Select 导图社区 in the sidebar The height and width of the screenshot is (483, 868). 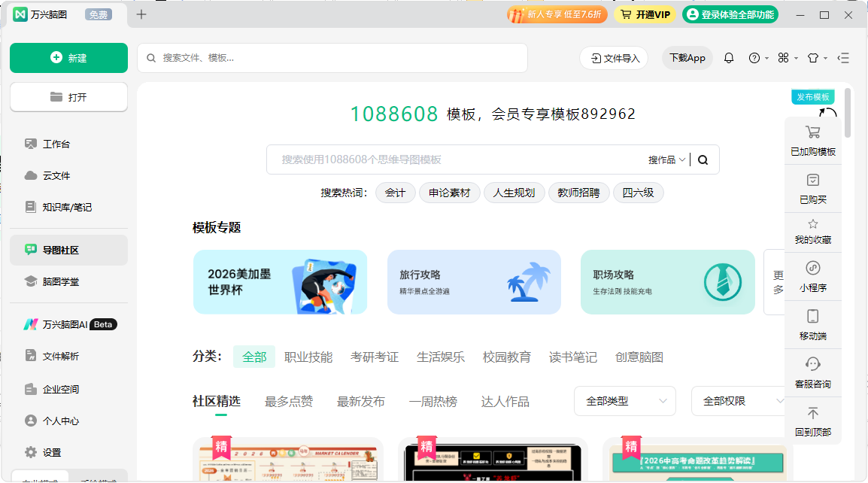pos(68,251)
